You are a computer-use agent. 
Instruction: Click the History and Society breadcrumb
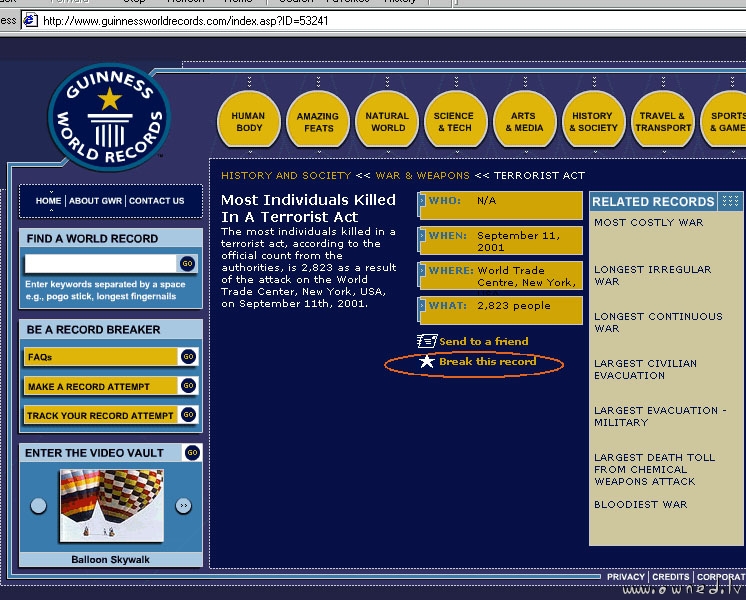(x=286, y=175)
